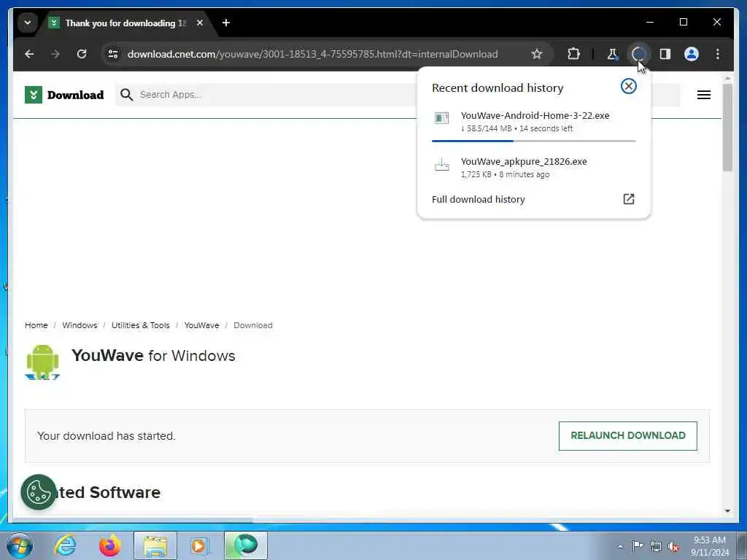Open the YouWave_apkpure_21826.exe download entry
The width and height of the screenshot is (747, 560).
533,167
